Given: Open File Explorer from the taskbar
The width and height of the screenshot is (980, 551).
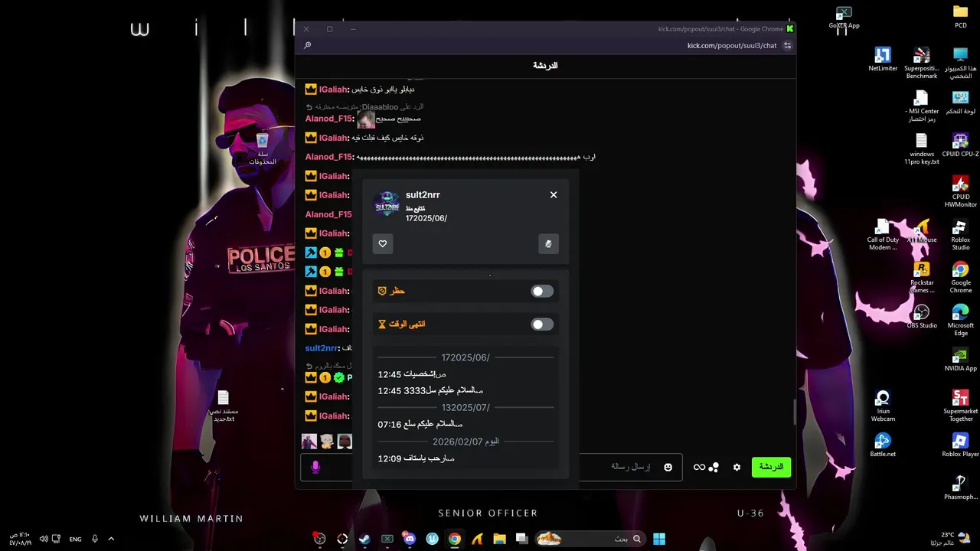Looking at the screenshot, I should tap(499, 539).
